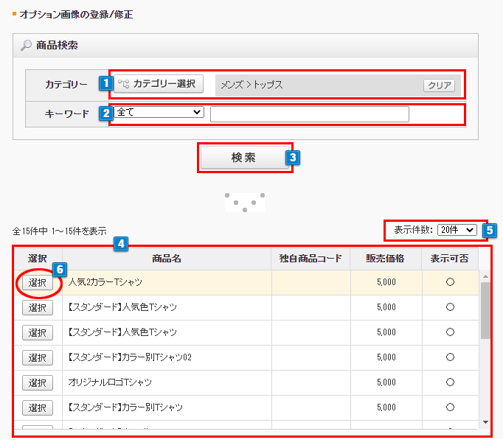The width and height of the screenshot is (503, 448).
Task: Click the product table vertical scrollbar thumb
Action: (x=485, y=309)
